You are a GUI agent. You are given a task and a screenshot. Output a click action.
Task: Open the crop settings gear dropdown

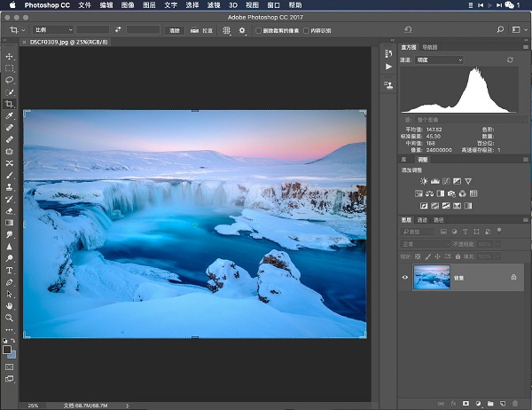[x=244, y=30]
